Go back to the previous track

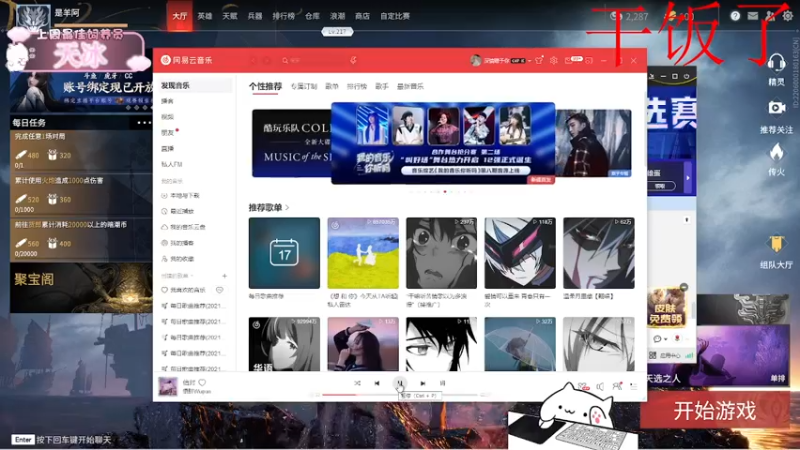coord(377,383)
